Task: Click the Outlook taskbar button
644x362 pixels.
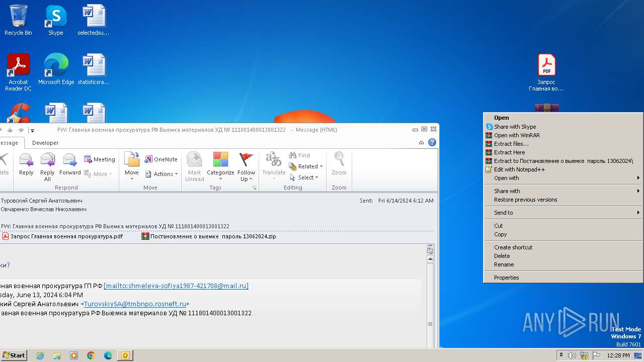Action: click(125, 355)
